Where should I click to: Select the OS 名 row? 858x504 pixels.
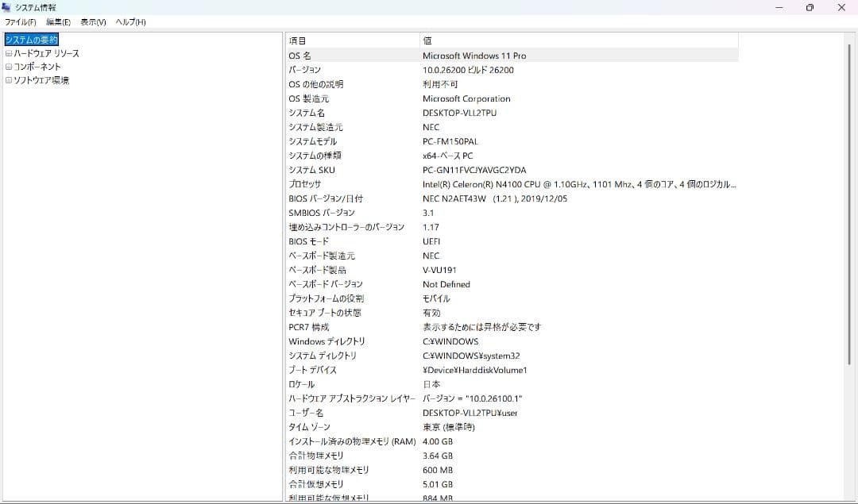click(x=397, y=56)
